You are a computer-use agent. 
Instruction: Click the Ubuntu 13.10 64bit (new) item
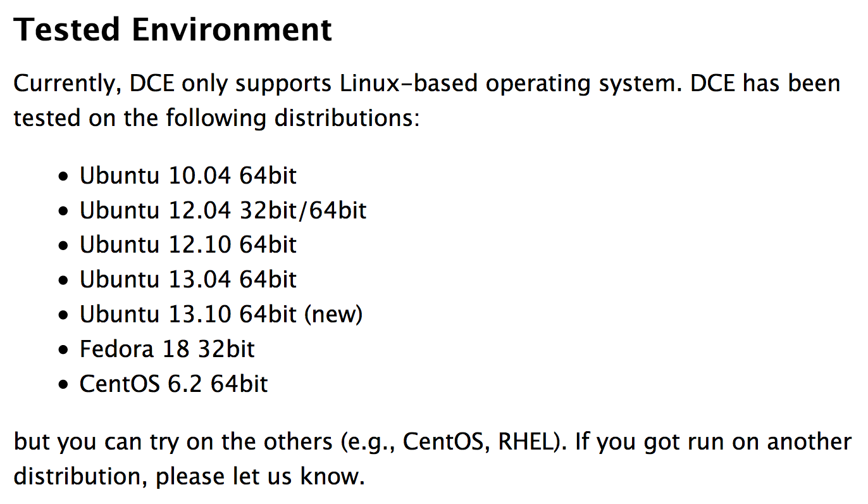[x=221, y=315]
